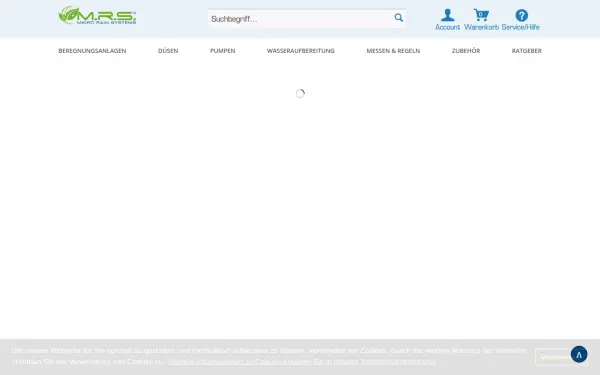Open the Account user icon
Image resolution: width=600 pixels, height=375 pixels.
447,15
